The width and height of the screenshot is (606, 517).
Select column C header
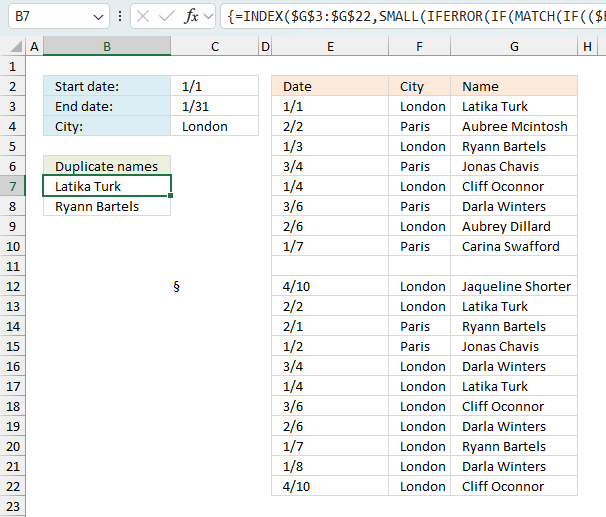point(215,47)
